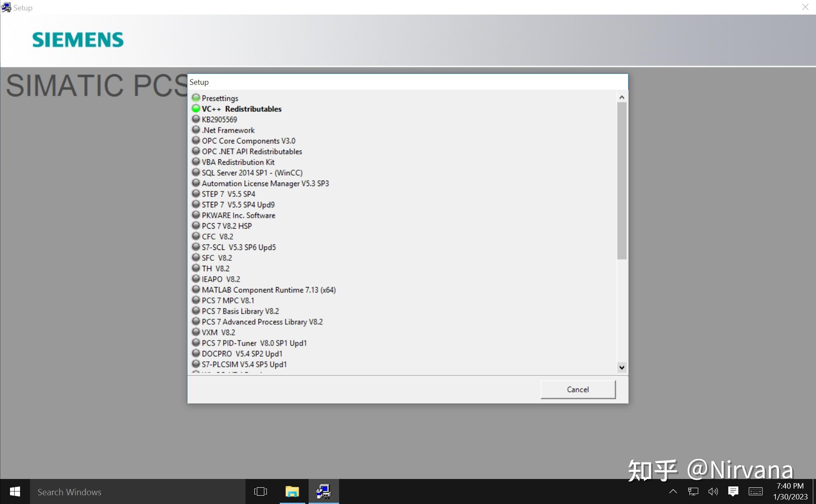Click the PCS 7 Advanced Process Library indicator

click(x=196, y=321)
